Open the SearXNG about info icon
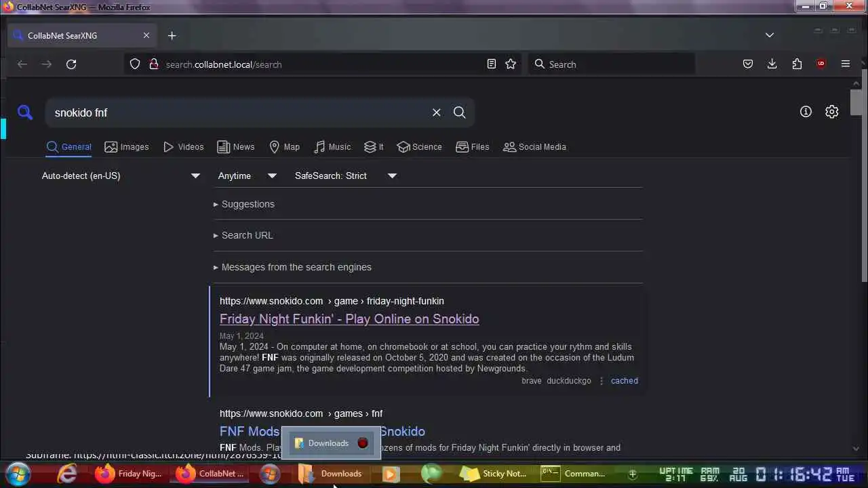The image size is (868, 488). pyautogui.click(x=806, y=112)
